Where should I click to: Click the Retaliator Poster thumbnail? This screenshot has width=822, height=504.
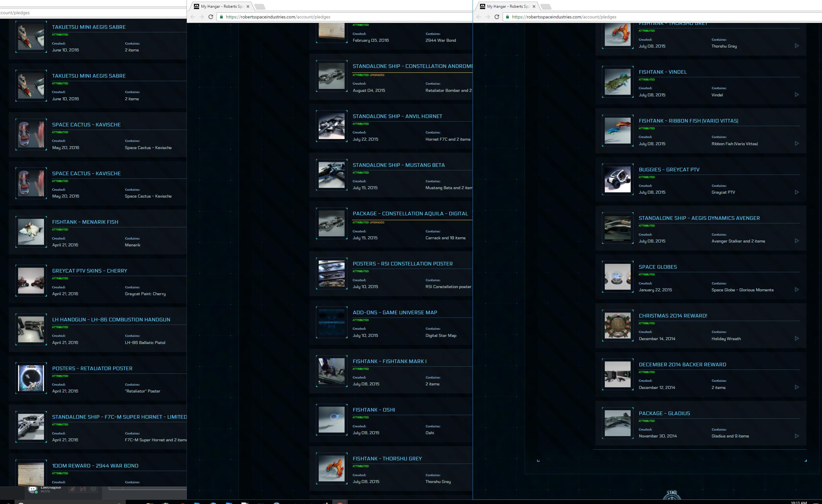(31, 378)
